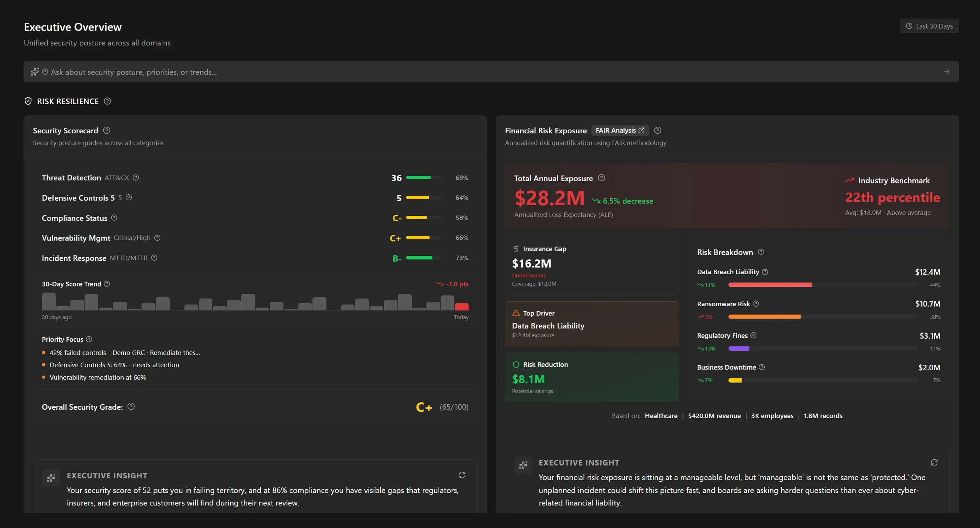Viewport: 980px width, 528px height.
Task: Click today's red bar in score trend
Action: (461, 306)
